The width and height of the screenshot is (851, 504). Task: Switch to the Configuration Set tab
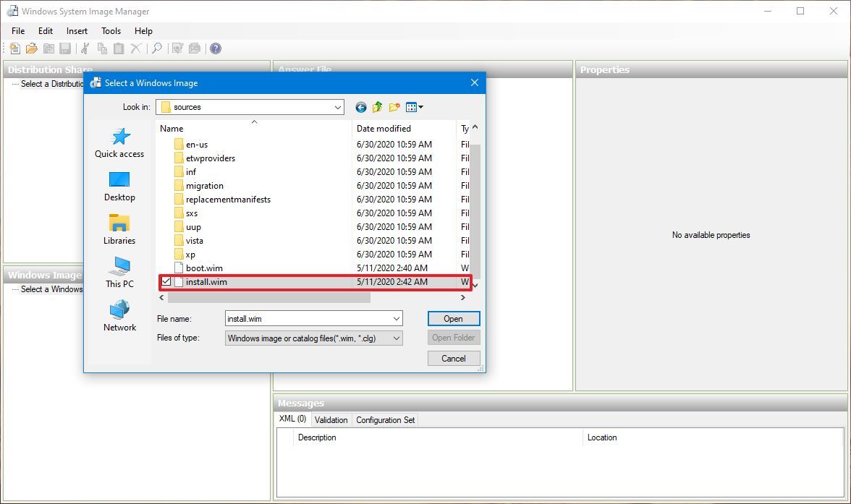click(x=385, y=420)
